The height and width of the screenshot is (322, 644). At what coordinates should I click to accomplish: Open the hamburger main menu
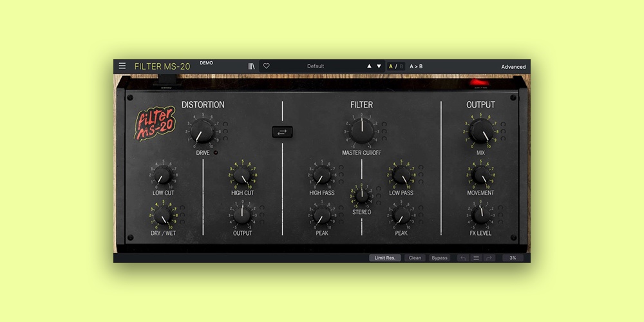[122, 66]
